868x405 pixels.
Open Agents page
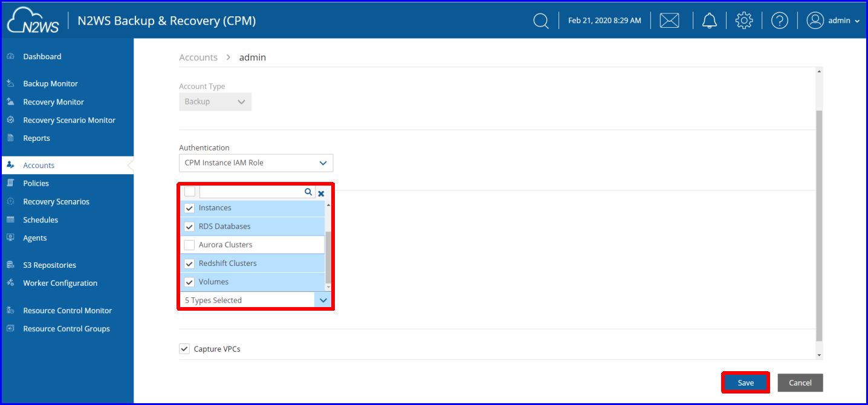click(x=34, y=238)
